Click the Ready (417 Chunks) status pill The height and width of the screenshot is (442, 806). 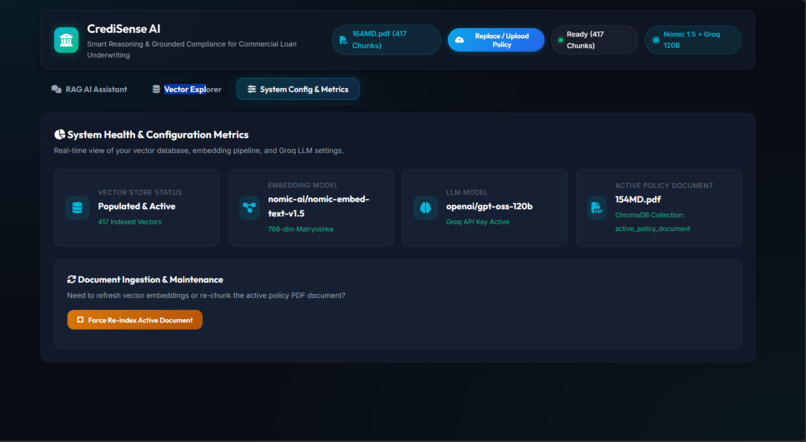point(595,40)
